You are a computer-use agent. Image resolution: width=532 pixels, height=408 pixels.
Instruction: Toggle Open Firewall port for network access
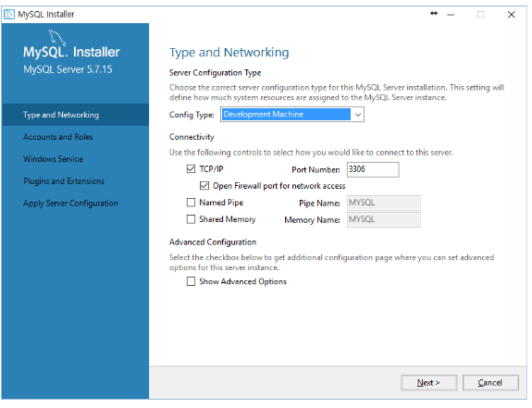click(x=204, y=186)
